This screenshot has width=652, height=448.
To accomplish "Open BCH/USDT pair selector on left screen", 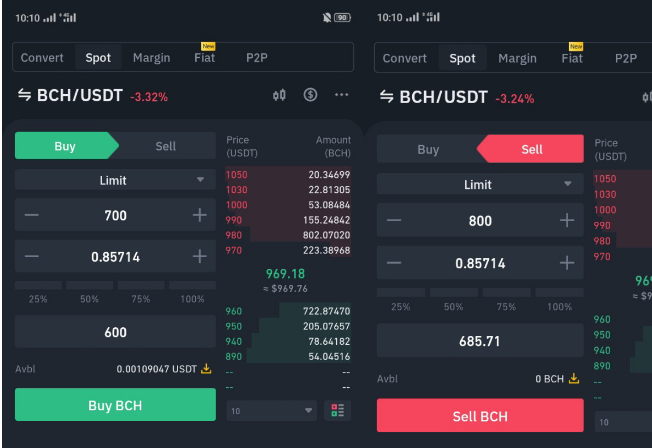I will [x=79, y=95].
